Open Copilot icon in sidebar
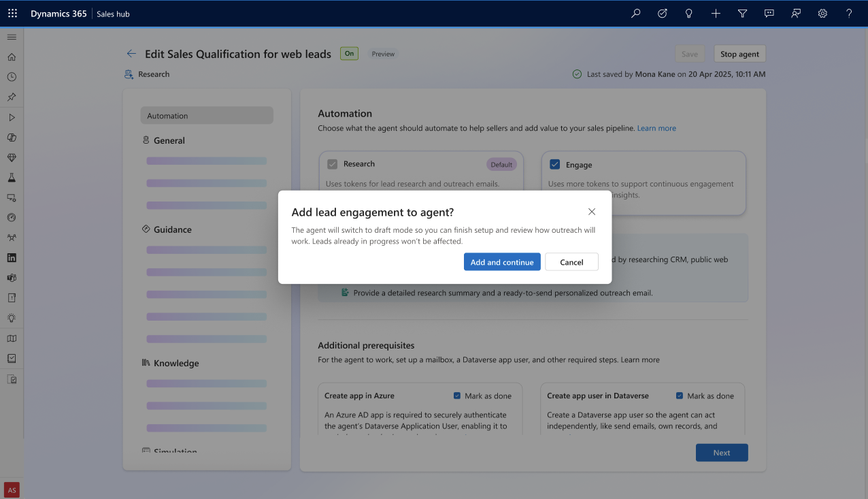The height and width of the screenshot is (499, 868). (x=12, y=138)
